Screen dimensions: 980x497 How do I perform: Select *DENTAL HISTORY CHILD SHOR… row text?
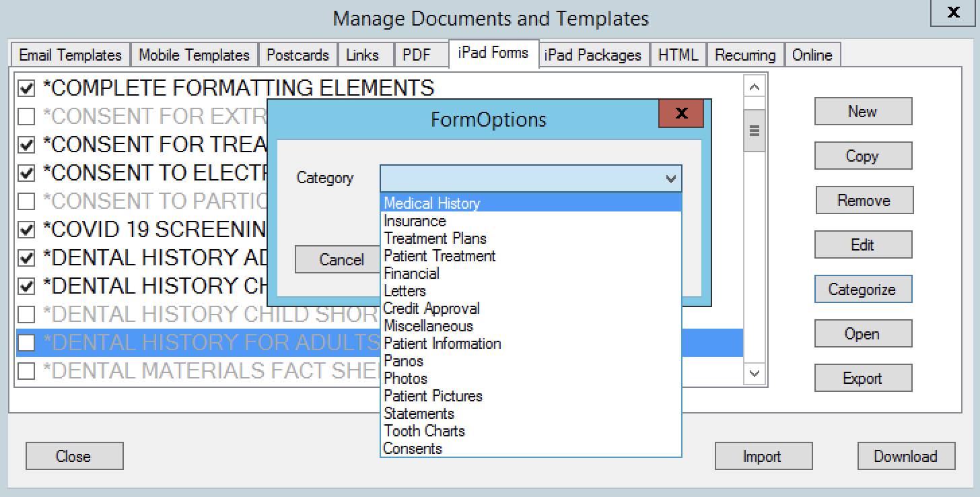tap(211, 314)
